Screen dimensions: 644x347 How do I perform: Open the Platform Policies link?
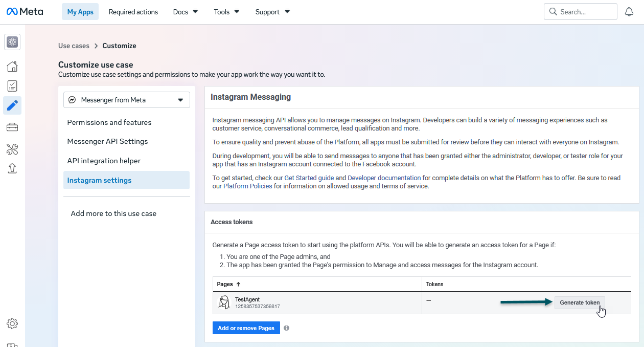pos(247,186)
